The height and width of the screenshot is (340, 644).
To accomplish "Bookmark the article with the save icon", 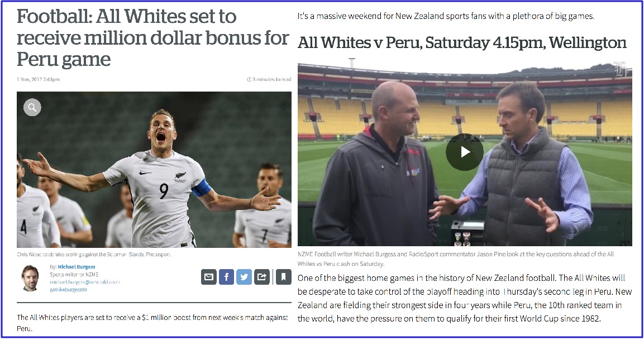I will coord(283,277).
